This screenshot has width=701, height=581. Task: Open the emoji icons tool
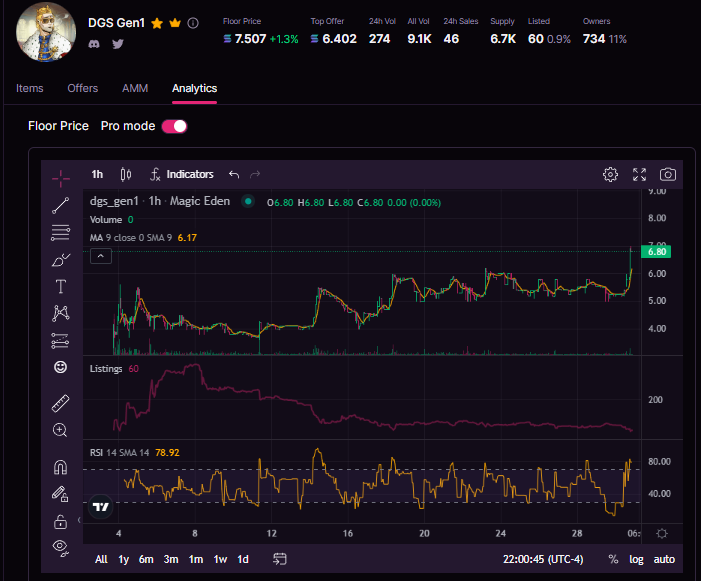[60, 367]
